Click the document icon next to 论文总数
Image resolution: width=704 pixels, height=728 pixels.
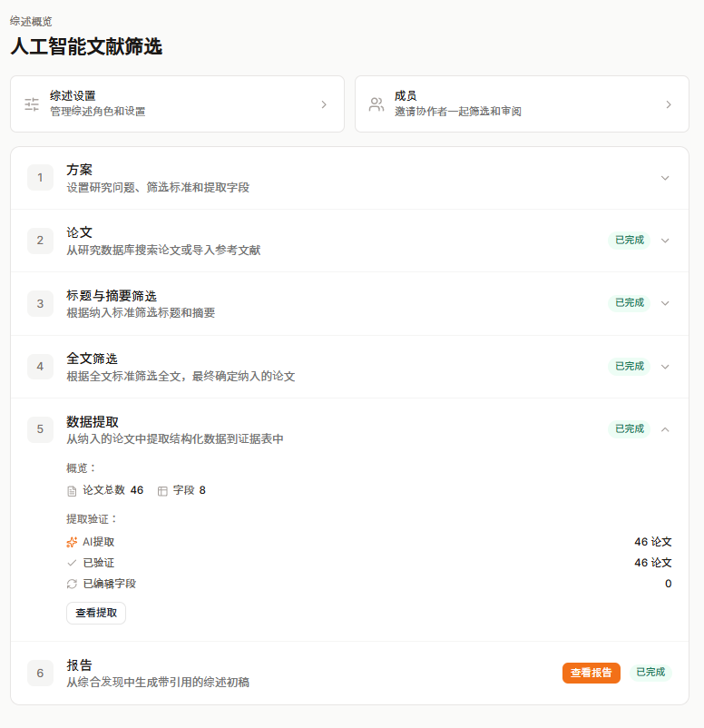pyautogui.click(x=72, y=491)
